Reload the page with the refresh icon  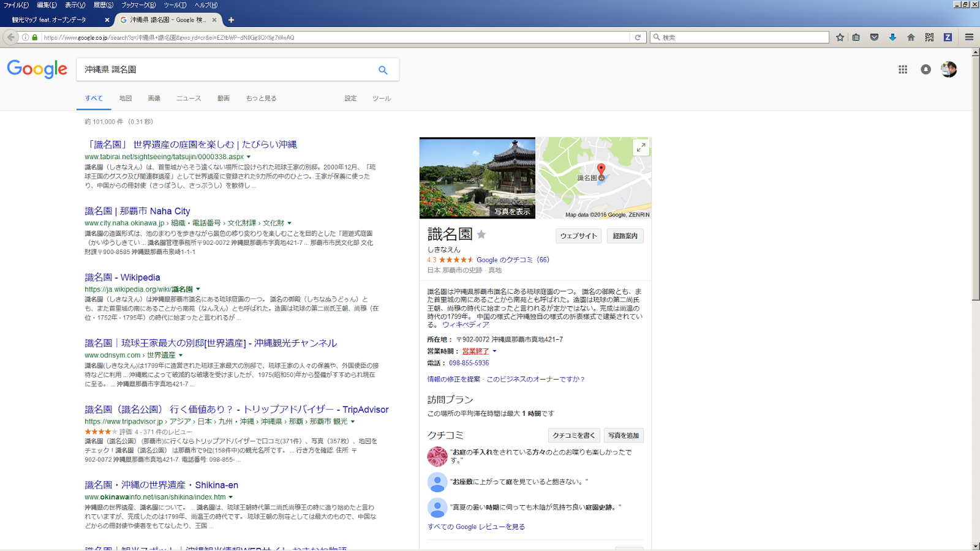coord(638,37)
